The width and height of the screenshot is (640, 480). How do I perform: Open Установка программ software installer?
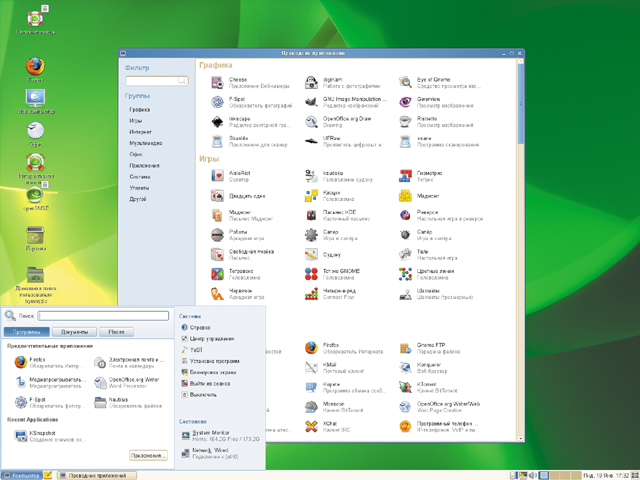tap(210, 361)
